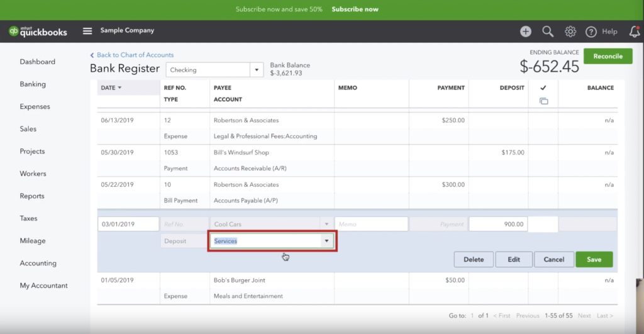Click the green Reconcile button
644x334 pixels.
(608, 56)
